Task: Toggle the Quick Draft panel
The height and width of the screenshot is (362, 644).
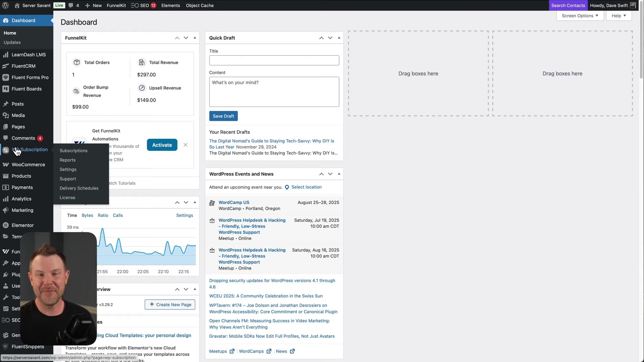Action: tap(339, 38)
